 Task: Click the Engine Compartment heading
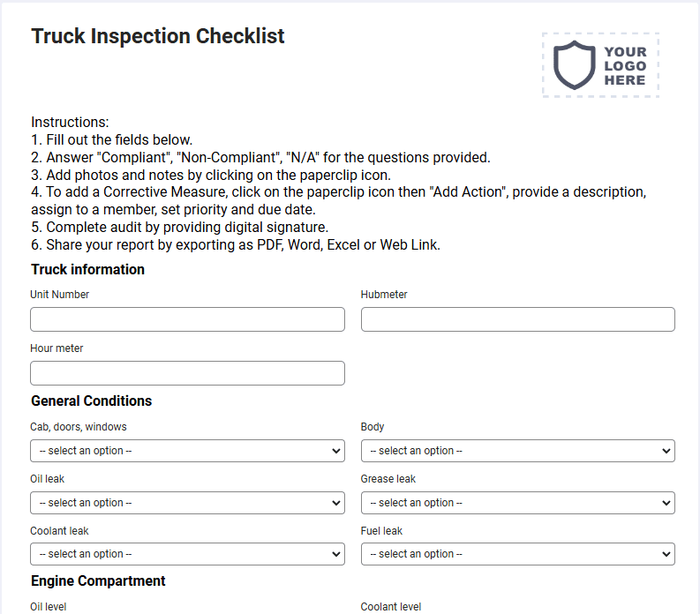pos(98,580)
